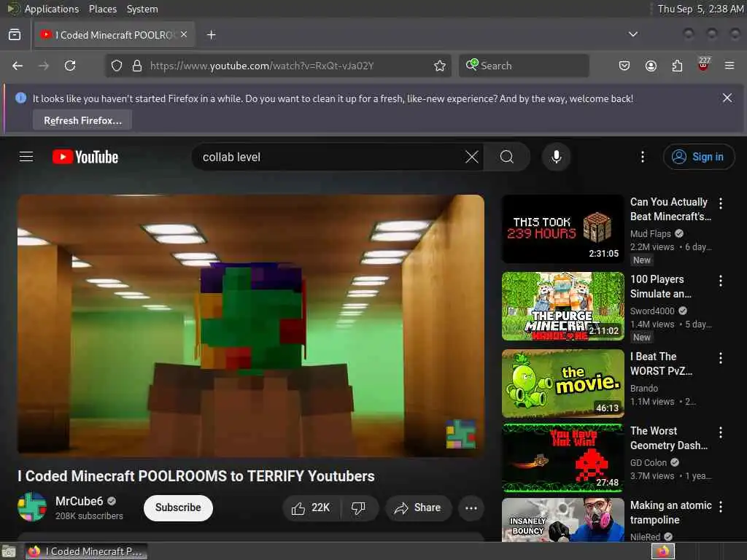The image size is (747, 560).
Task: Open MrCube6 channel name link
Action: point(79,501)
